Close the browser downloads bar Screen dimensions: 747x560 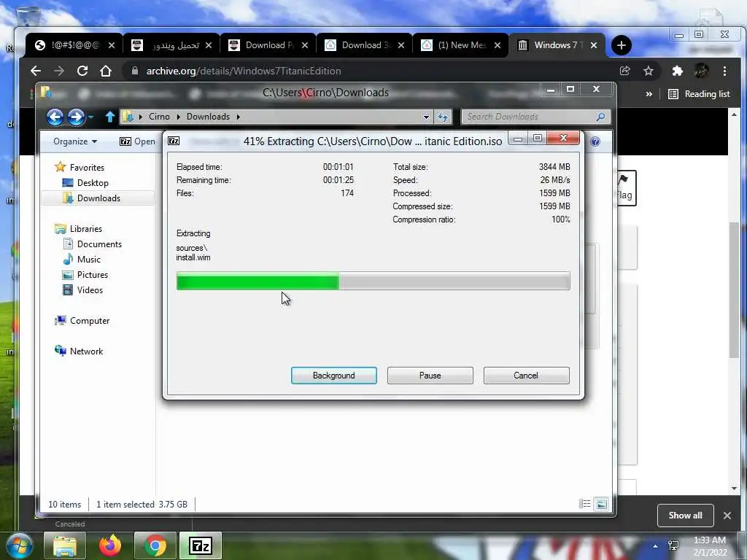(727, 516)
